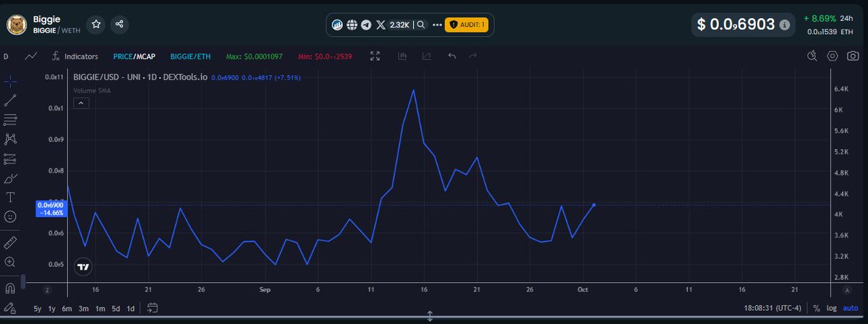Screen dimensions: 868x324
Task: Undo the last chart action
Action: pyautogui.click(x=452, y=56)
